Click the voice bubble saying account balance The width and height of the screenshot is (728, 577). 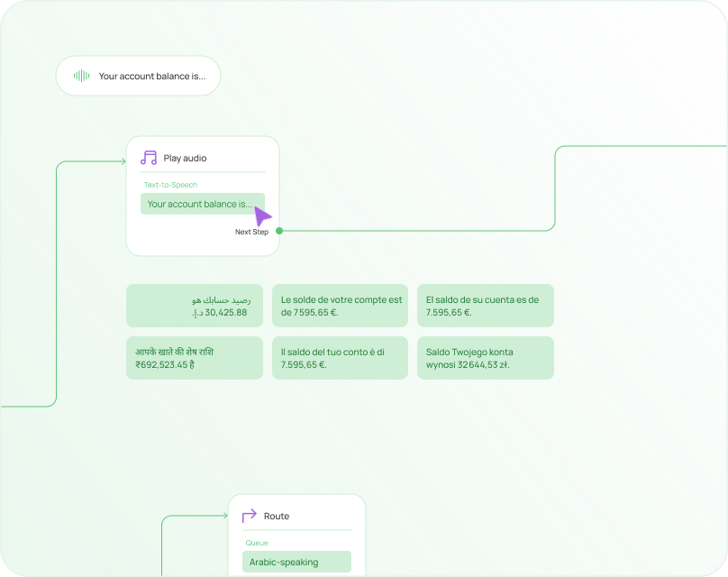click(x=137, y=76)
